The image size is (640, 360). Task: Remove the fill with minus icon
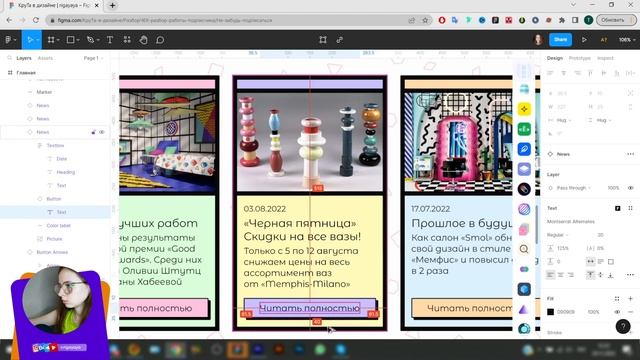(x=630, y=312)
